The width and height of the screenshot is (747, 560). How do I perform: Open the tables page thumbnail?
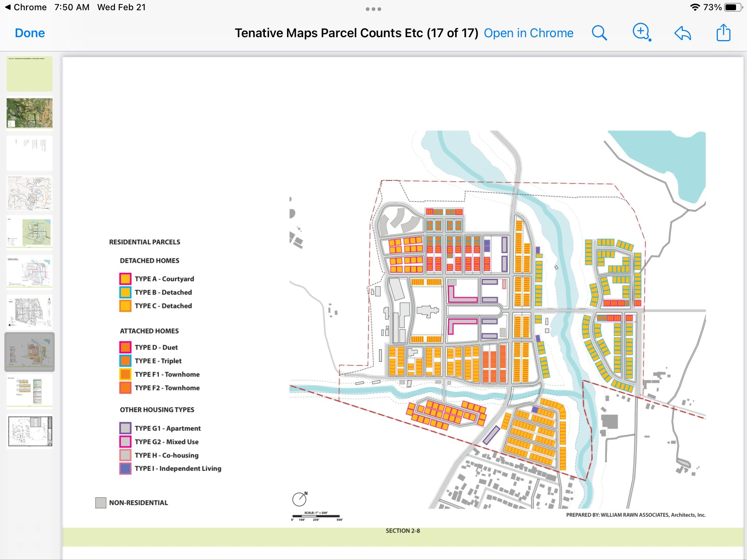[30, 391]
